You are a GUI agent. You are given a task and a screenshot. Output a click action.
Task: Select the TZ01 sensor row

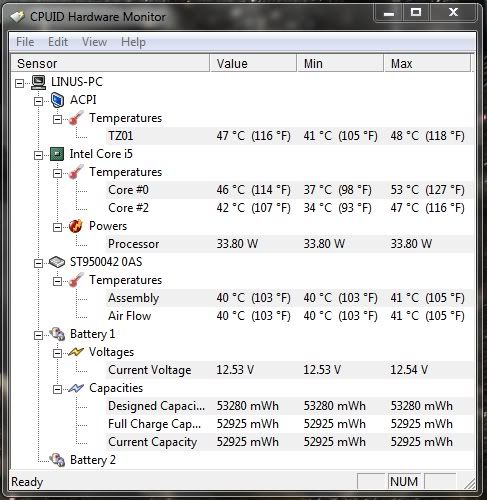click(x=289, y=136)
